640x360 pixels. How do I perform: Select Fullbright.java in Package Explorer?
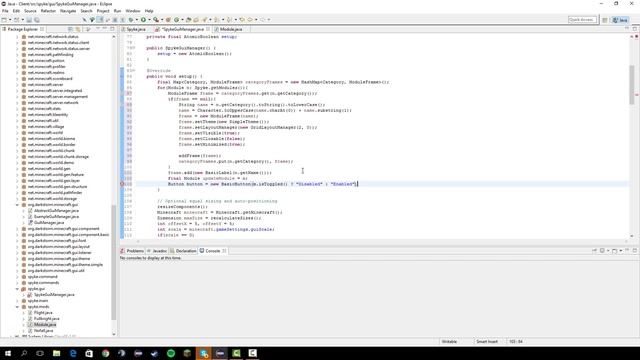tap(47, 319)
